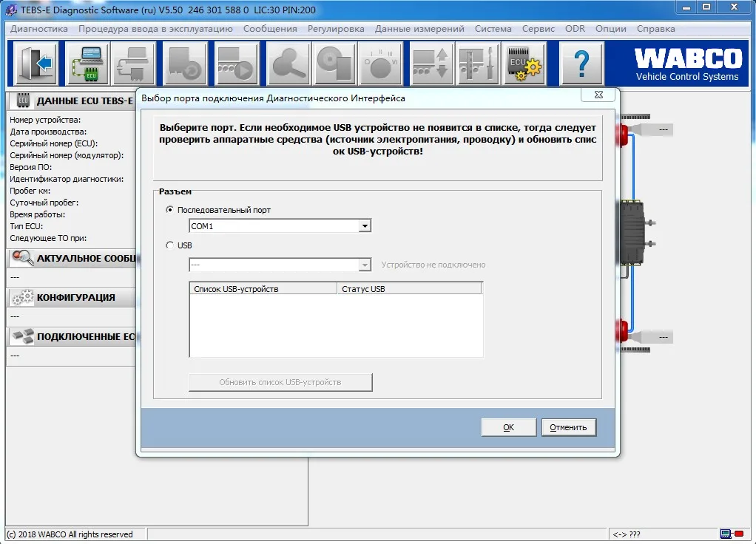Click the ECU chip icon in ДАННЫЕ ECU header
This screenshot has height=544, width=756.
click(23, 101)
